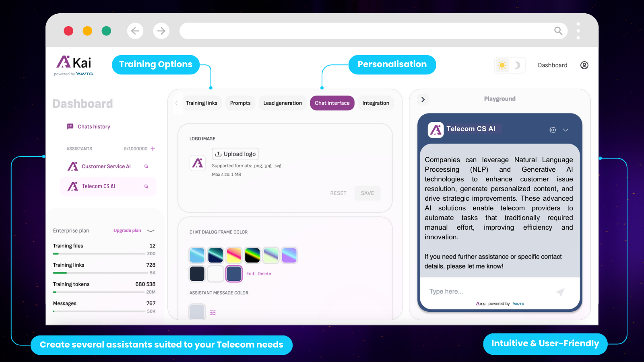Screen dimensions: 644x362
Task: Add a new assistant with plus icon
Action: (153, 149)
